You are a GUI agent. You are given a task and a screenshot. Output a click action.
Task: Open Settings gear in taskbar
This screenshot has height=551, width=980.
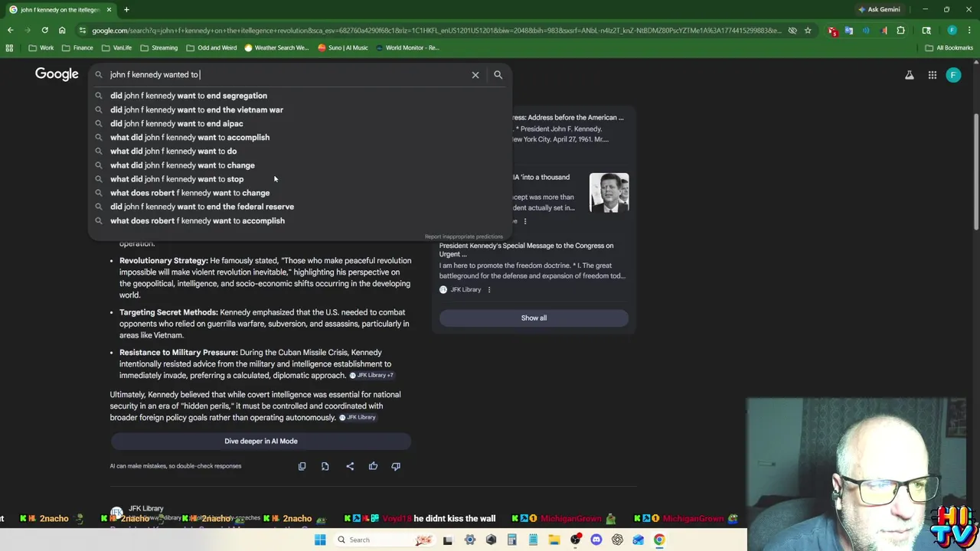click(469, 540)
